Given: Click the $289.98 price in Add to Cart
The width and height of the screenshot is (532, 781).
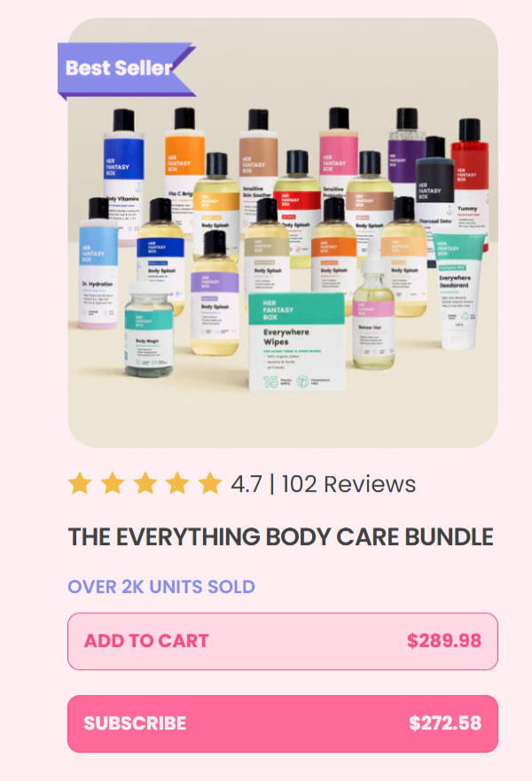Looking at the screenshot, I should click(x=444, y=641).
